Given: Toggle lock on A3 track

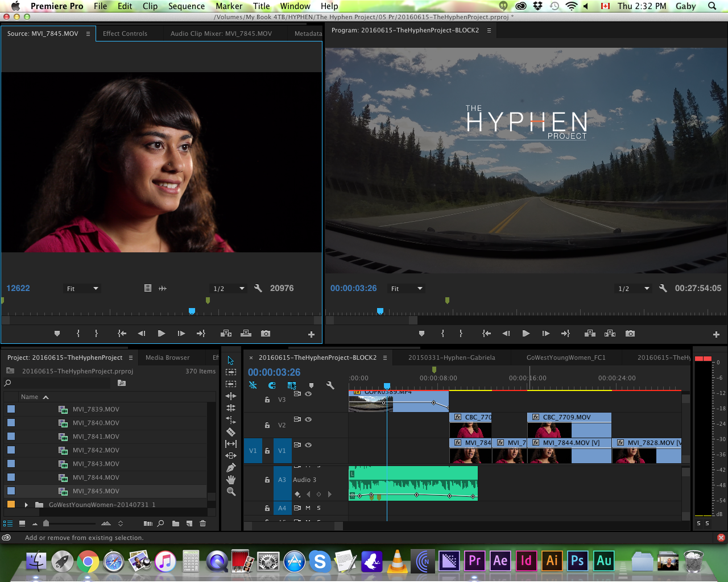Looking at the screenshot, I should [267, 480].
